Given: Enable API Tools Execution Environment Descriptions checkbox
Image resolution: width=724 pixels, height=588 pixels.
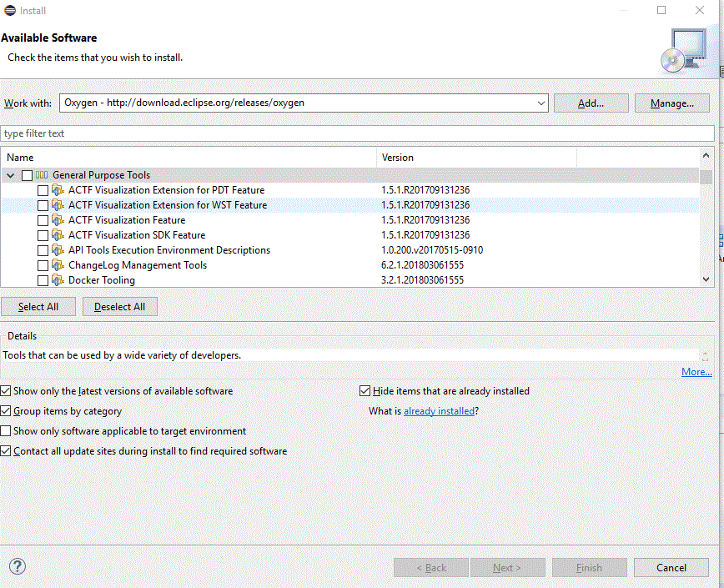Looking at the screenshot, I should pos(43,250).
